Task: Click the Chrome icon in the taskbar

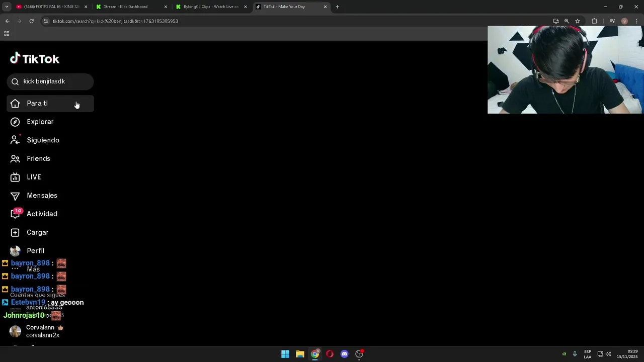Action: coord(315,354)
